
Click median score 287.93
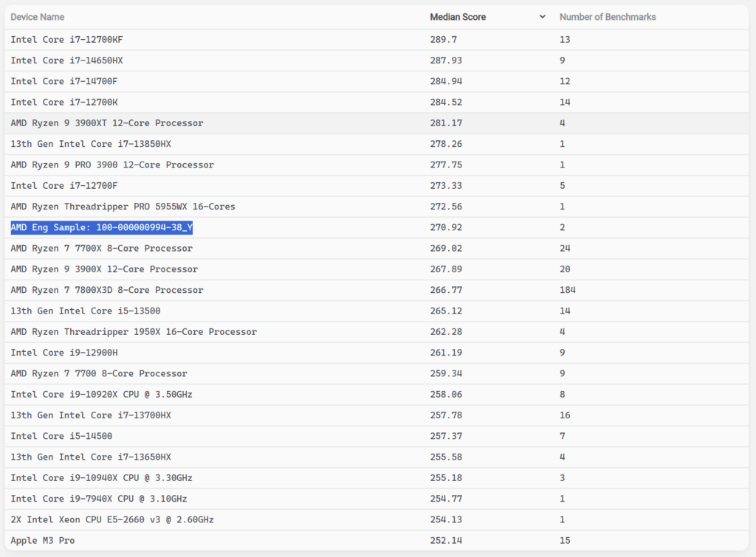pyautogui.click(x=446, y=60)
